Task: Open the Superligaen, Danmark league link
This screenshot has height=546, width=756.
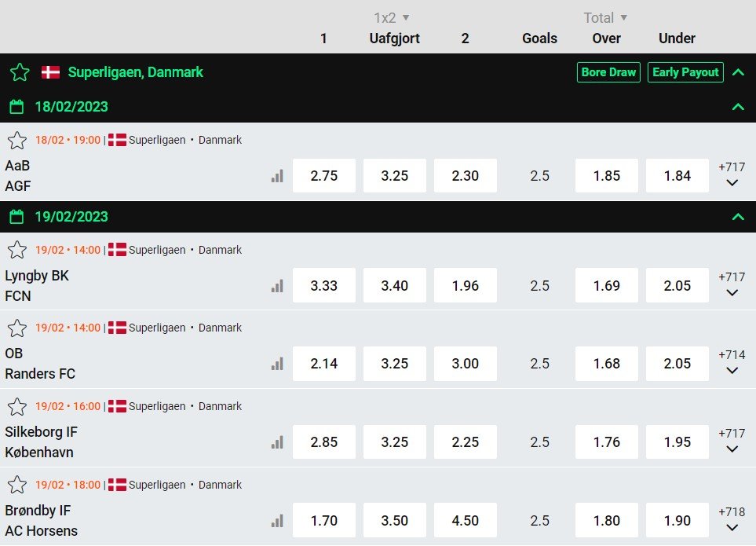Action: pos(135,72)
